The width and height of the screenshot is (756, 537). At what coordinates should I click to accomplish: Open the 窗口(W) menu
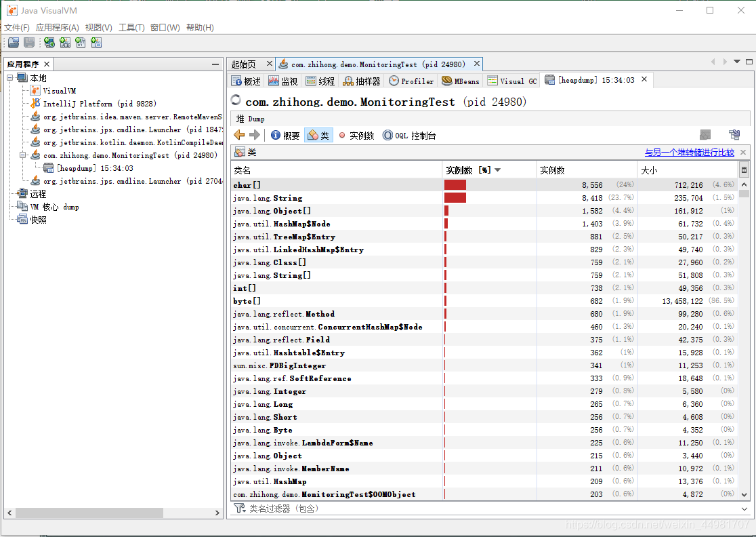pyautogui.click(x=165, y=28)
